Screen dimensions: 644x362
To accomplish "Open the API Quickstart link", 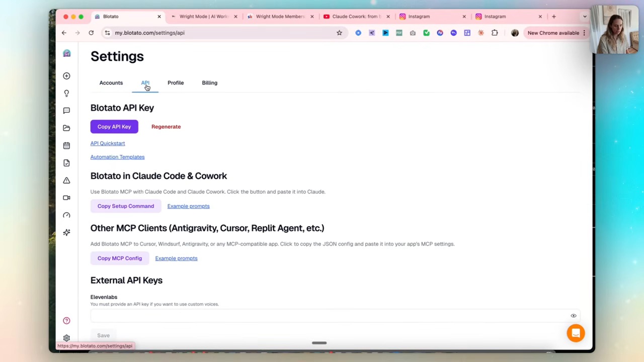I will (108, 143).
